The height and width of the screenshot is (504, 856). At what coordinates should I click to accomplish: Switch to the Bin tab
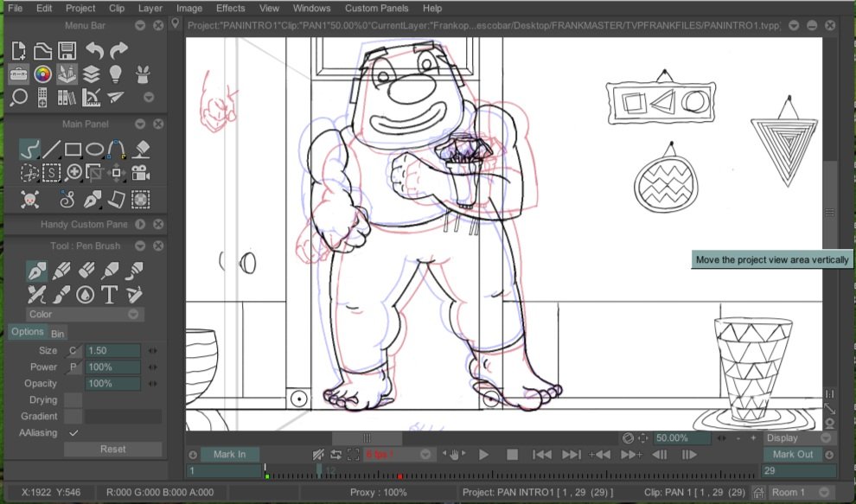57,334
